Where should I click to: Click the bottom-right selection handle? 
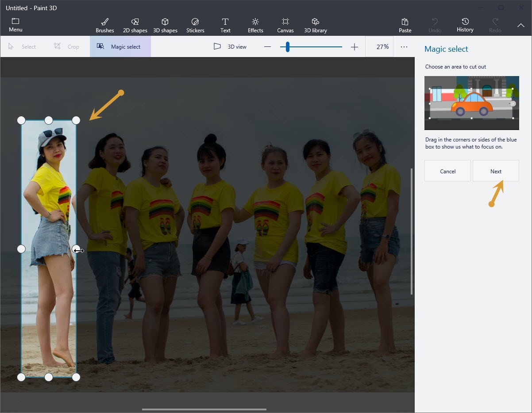[76, 377]
